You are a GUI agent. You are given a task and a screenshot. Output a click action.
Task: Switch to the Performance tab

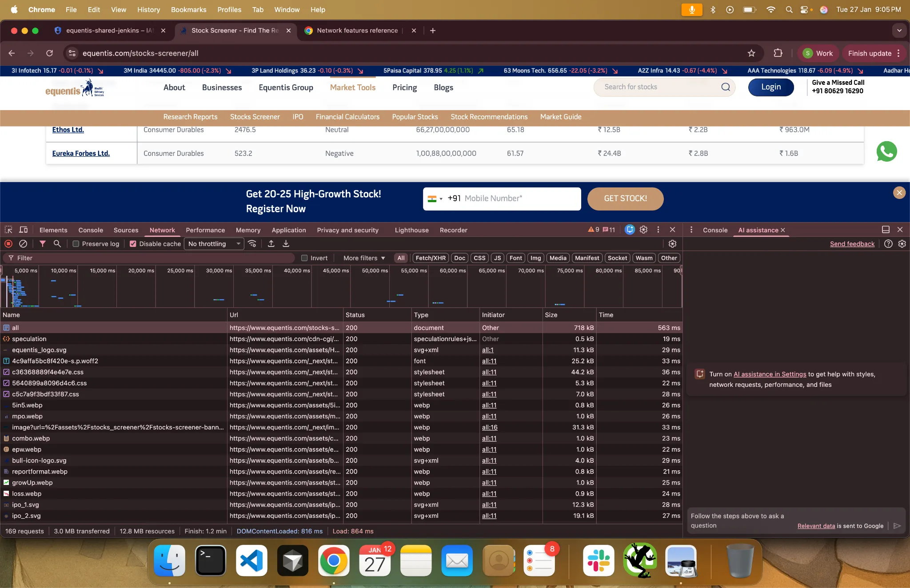(x=205, y=230)
